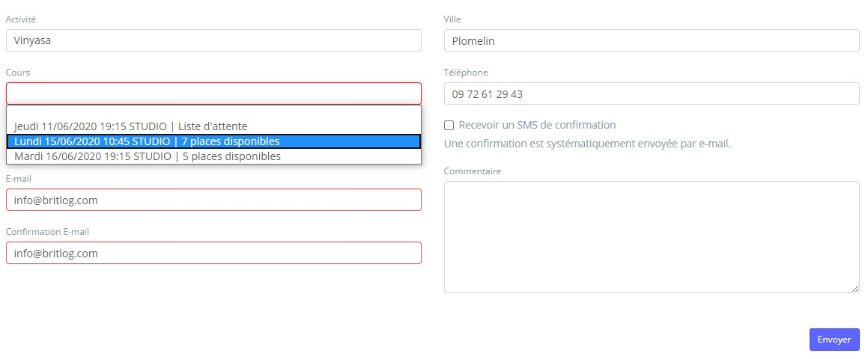This screenshot has width=868, height=359.
Task: Click the Téléphone number field
Action: pyautogui.click(x=651, y=93)
